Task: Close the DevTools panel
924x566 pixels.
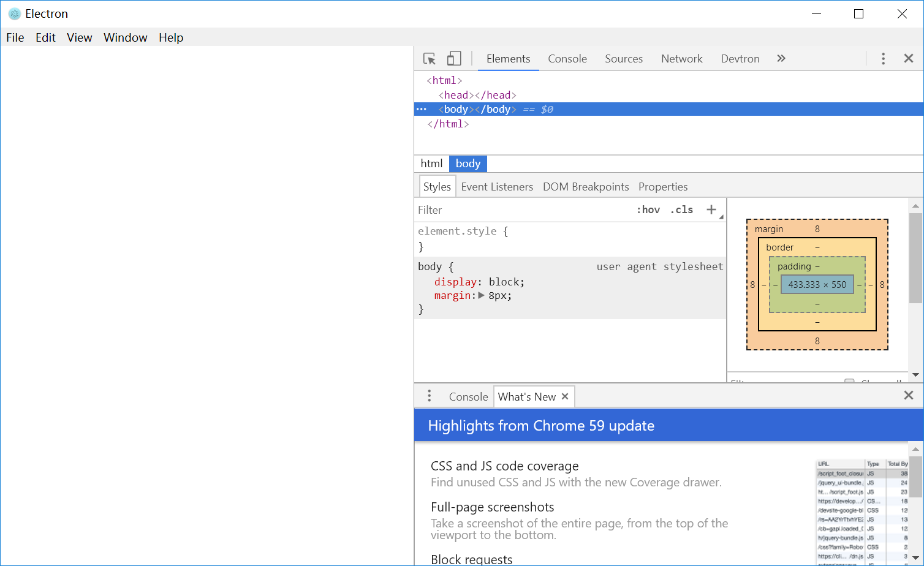Action: point(909,58)
